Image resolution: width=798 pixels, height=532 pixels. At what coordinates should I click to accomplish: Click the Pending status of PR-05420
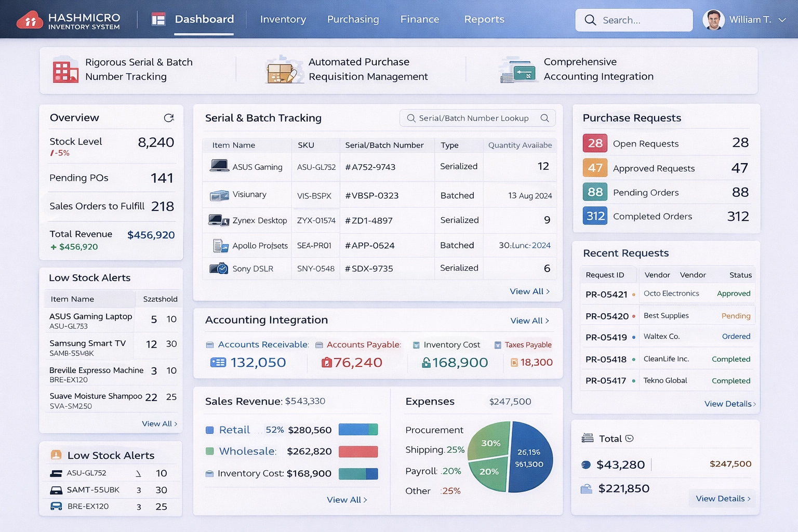737,315
